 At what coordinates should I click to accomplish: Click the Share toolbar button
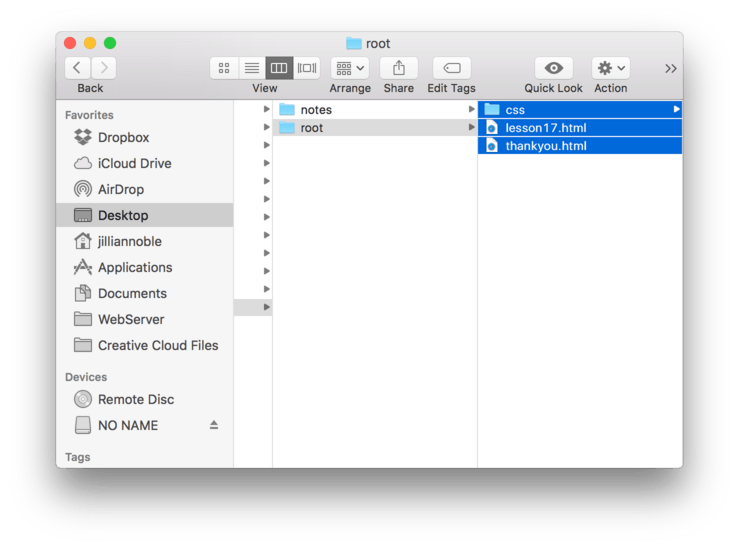pyautogui.click(x=399, y=68)
